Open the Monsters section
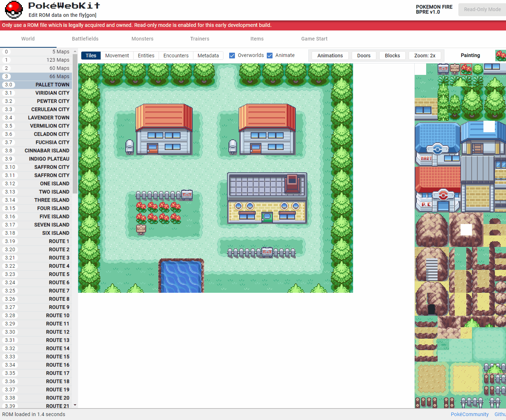Screen dimensions: 506x420 coord(143,39)
